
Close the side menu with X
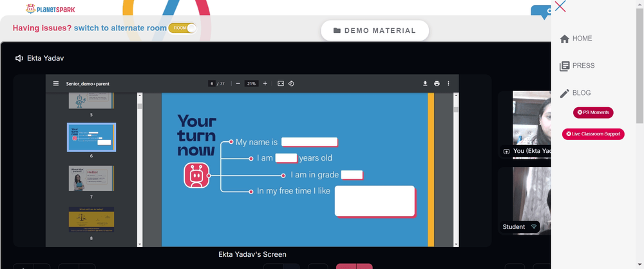560,6
